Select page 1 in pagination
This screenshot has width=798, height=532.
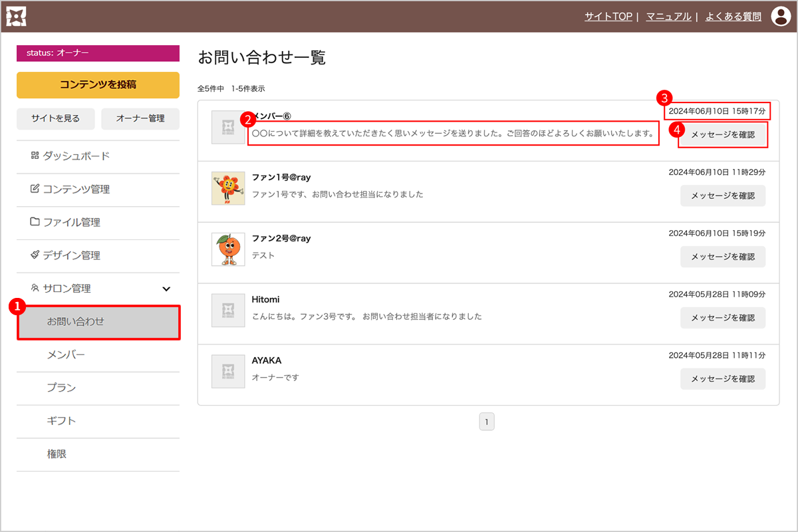click(x=487, y=422)
